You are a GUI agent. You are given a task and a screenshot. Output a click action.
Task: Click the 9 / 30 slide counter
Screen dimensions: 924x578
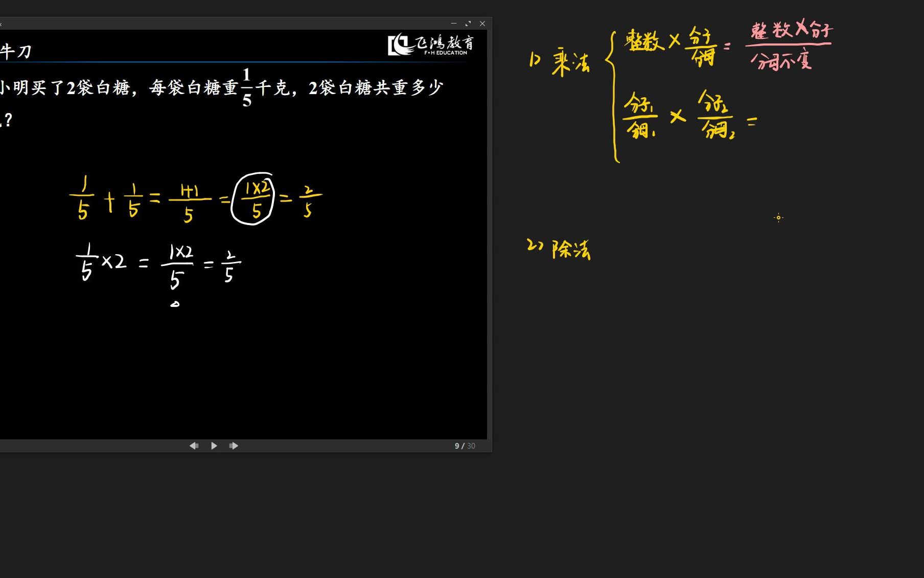[x=465, y=446]
